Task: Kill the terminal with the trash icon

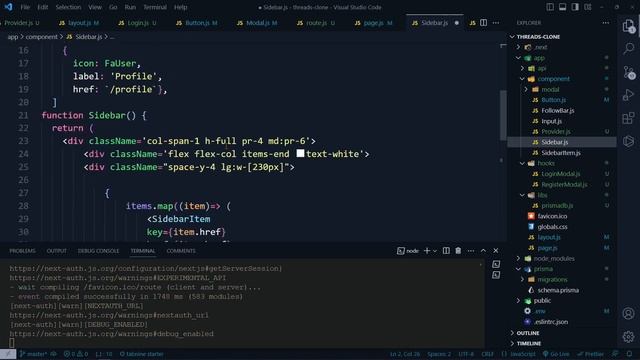Action: point(458,251)
